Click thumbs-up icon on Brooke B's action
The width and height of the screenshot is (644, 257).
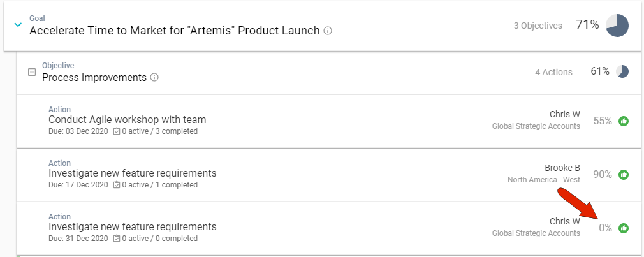(624, 174)
